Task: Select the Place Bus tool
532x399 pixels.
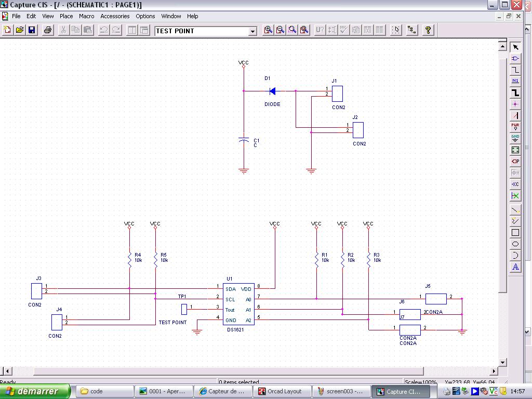Action: (515, 92)
